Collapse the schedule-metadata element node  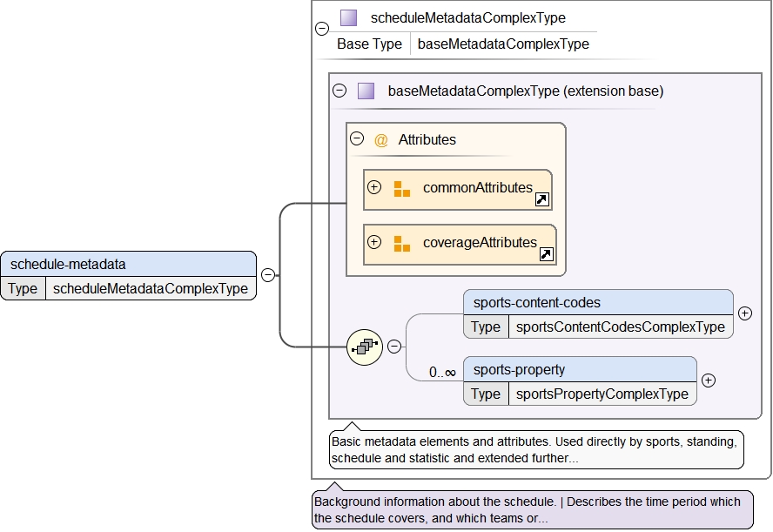[268, 275]
